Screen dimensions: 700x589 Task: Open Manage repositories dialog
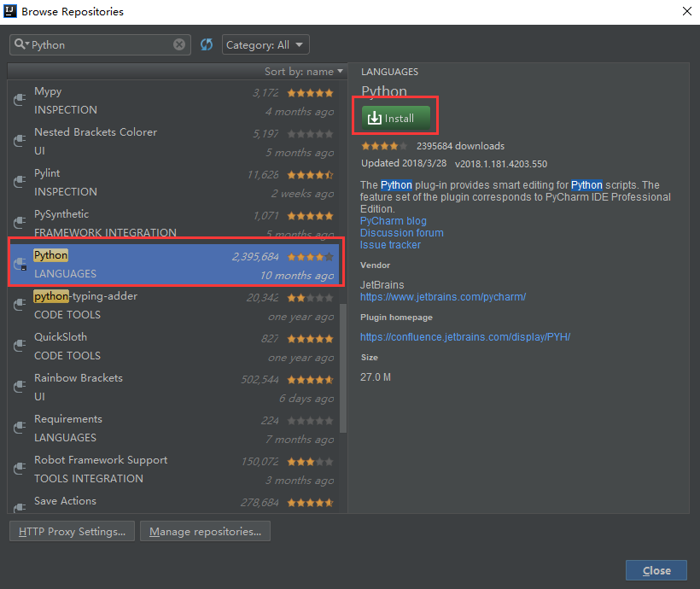pos(205,531)
